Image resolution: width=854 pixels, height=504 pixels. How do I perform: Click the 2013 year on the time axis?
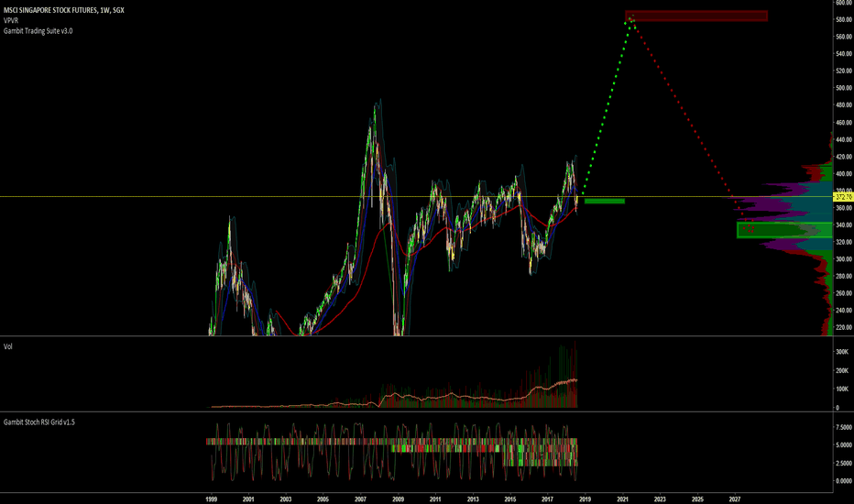click(473, 499)
